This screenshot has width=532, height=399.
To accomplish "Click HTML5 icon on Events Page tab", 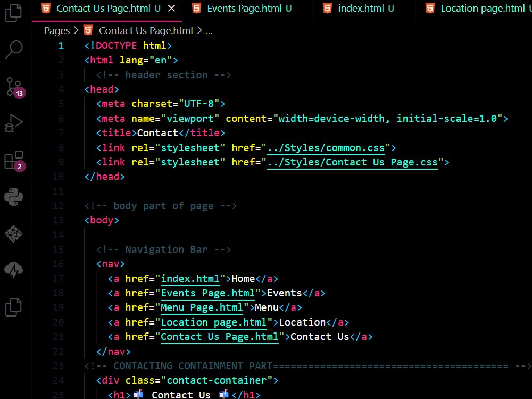I will [196, 8].
